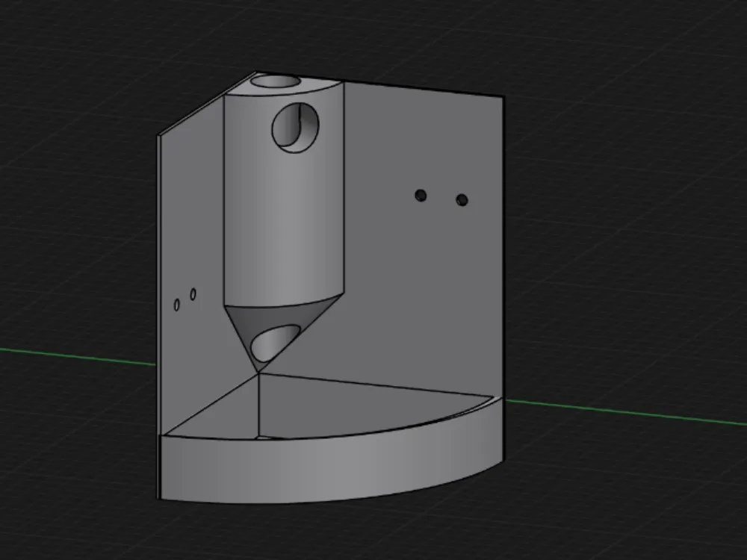747x560 pixels.
Task: Click the upper small hole on the right wall
Action: pyautogui.click(x=421, y=195)
